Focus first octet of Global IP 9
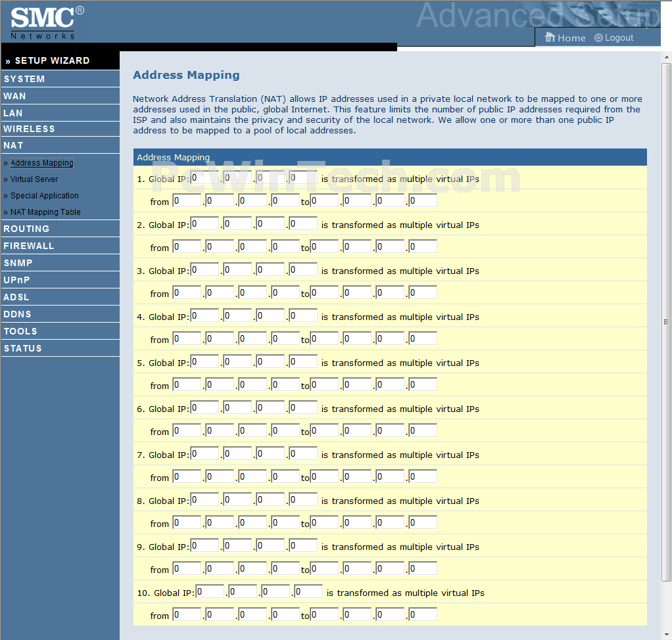The image size is (672, 640). pos(204,546)
